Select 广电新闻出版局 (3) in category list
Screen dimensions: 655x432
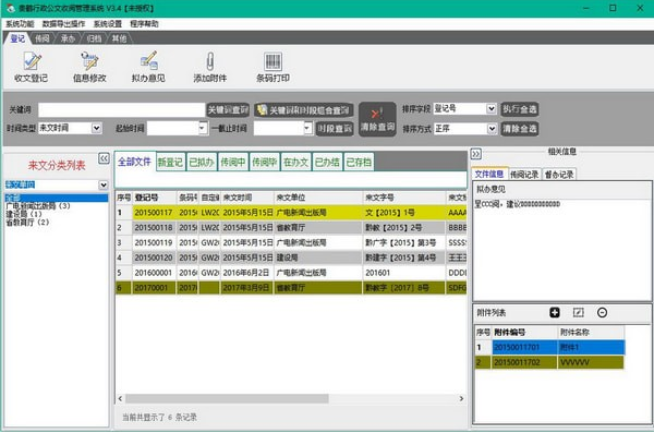38,206
